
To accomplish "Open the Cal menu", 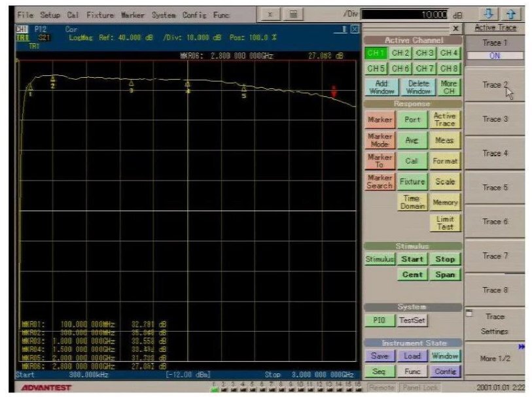I will pyautogui.click(x=73, y=14).
